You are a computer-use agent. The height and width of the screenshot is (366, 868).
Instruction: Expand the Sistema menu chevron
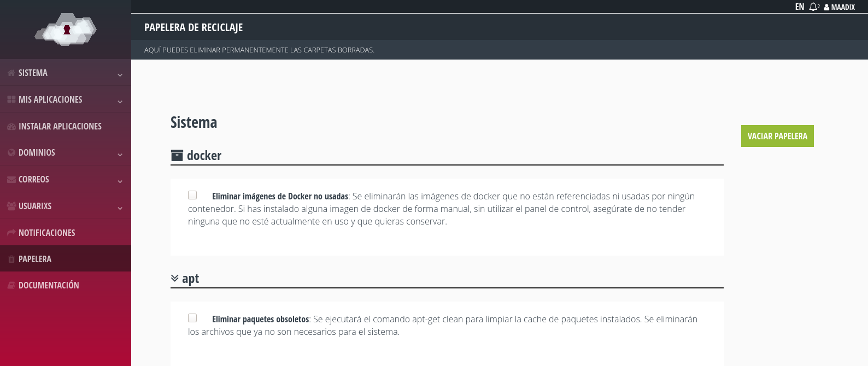pyautogui.click(x=120, y=74)
